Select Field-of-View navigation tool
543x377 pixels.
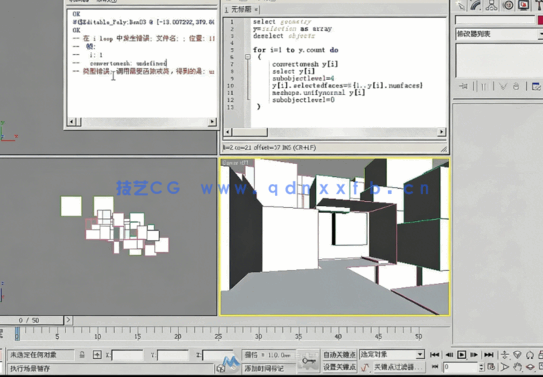pyautogui.click(x=505, y=367)
